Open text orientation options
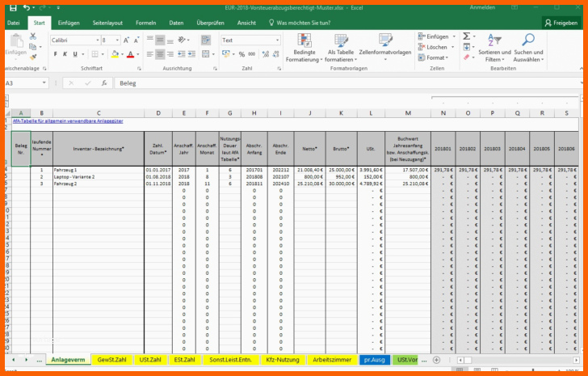Image resolution: width=588 pixels, height=376 pixels. (183, 40)
